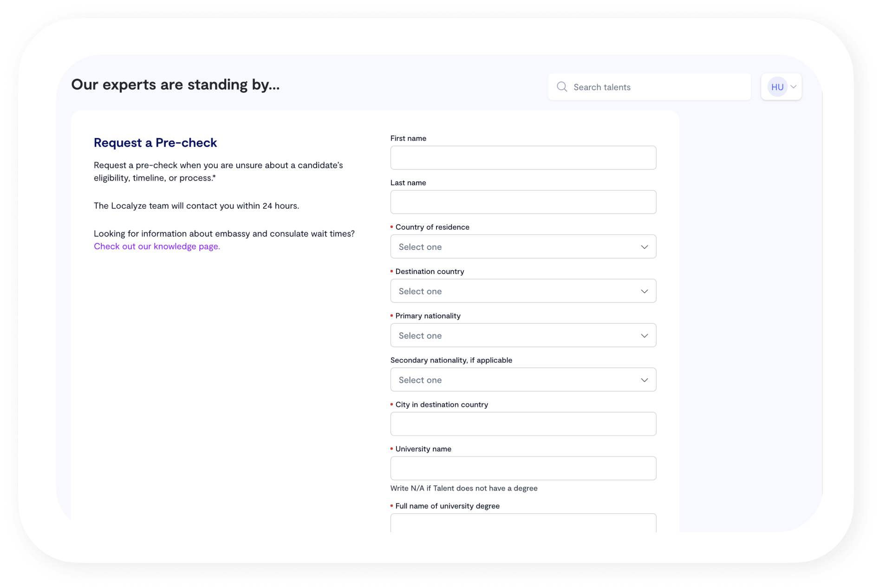
Task: Click the HU user avatar
Action: click(x=777, y=87)
